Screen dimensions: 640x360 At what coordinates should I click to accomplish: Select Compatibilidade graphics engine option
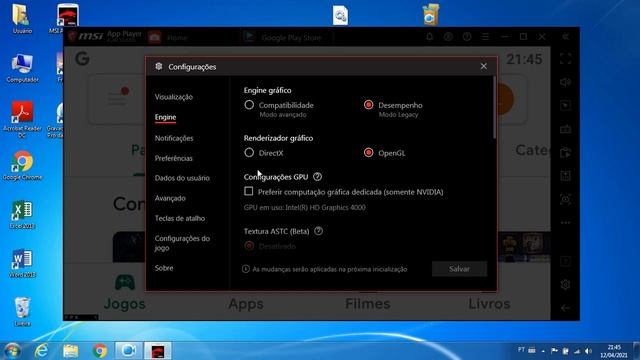click(x=249, y=105)
